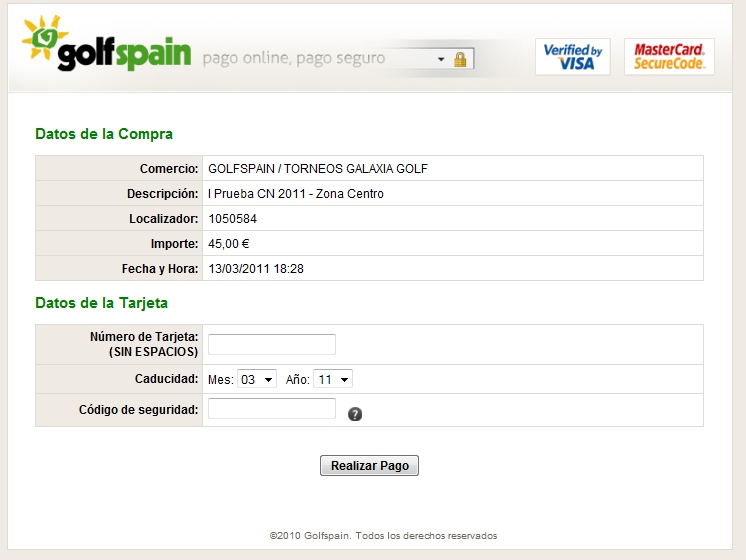Open the Mes expiry month dropdown
The width and height of the screenshot is (746, 560).
[x=257, y=379]
